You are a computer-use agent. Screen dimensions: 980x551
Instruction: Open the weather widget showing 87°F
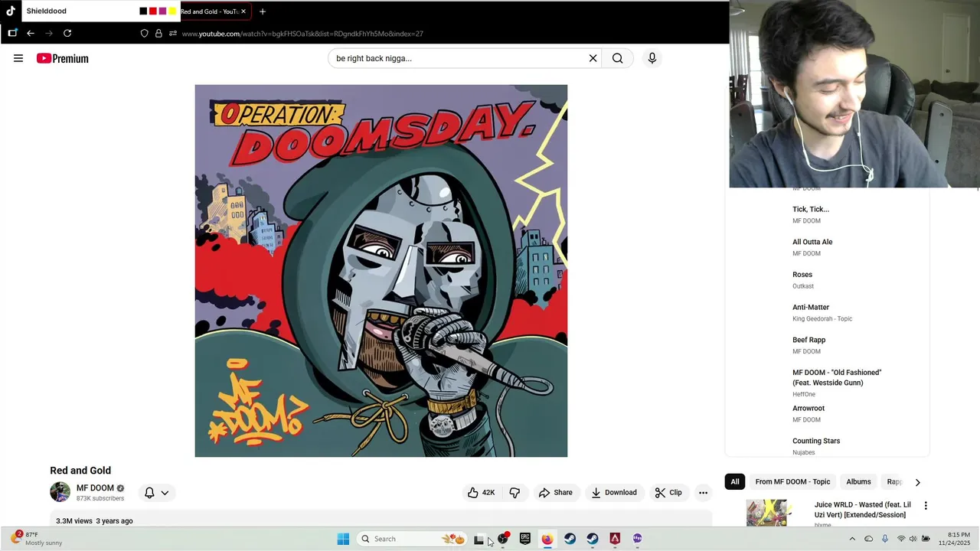(x=37, y=539)
